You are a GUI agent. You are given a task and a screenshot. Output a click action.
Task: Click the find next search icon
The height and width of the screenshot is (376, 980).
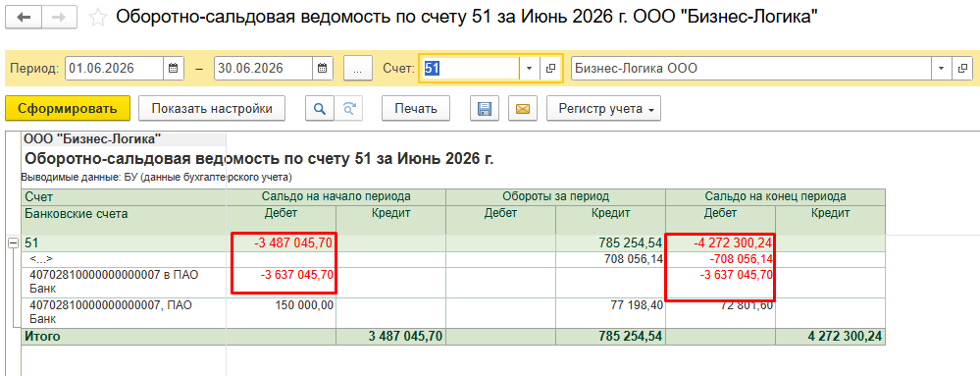click(x=348, y=108)
